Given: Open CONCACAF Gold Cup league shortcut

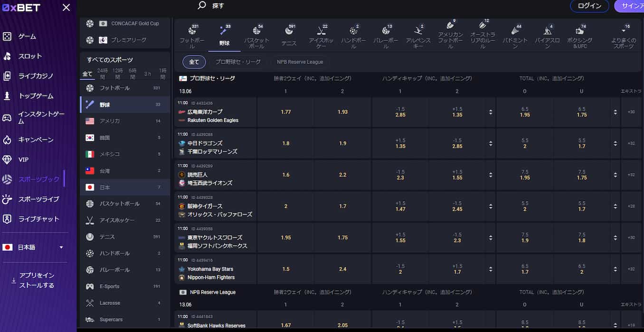Looking at the screenshot, I should [125, 23].
